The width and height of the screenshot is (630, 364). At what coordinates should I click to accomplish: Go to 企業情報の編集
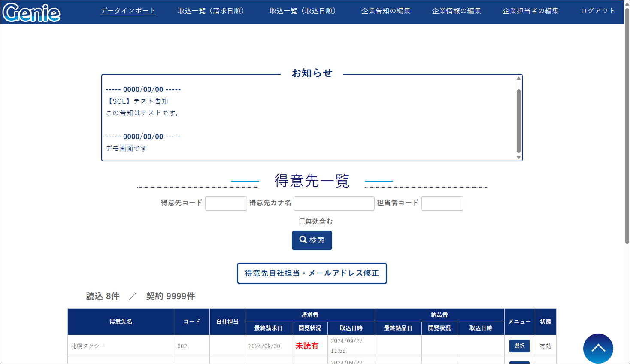coord(456,11)
